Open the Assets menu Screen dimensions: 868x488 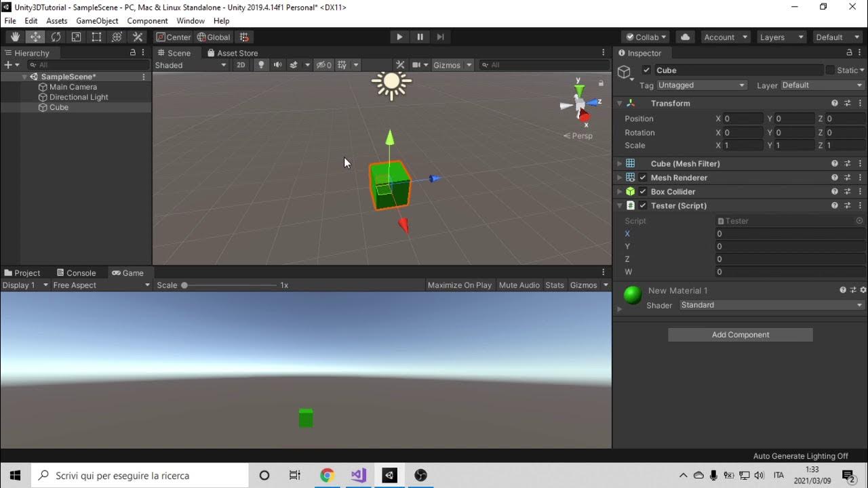[x=56, y=21]
